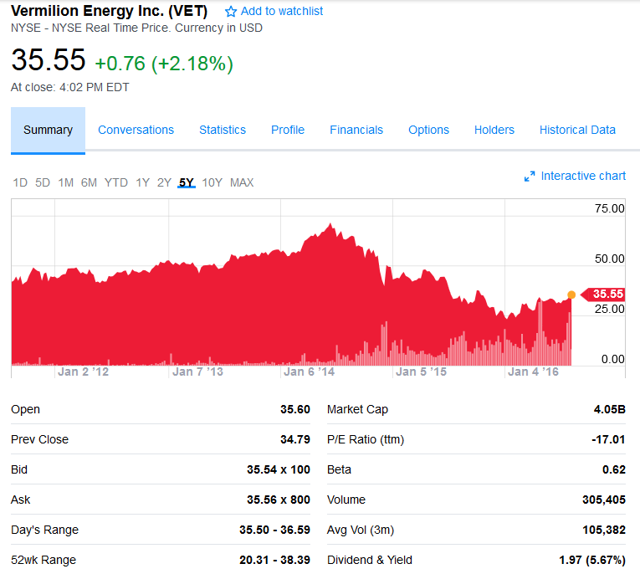Image resolution: width=640 pixels, height=574 pixels.
Task: Click the Beta value 0.62
Action: [614, 470]
